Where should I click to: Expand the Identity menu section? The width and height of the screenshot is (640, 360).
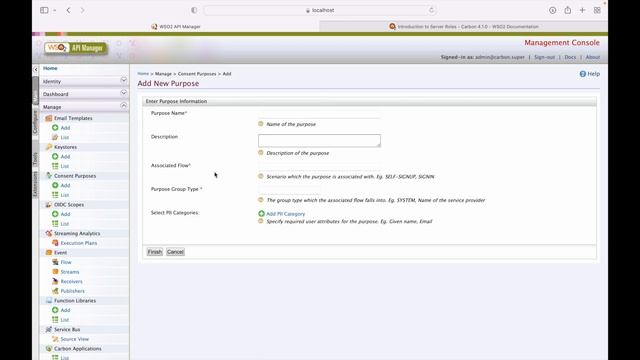coord(124,80)
